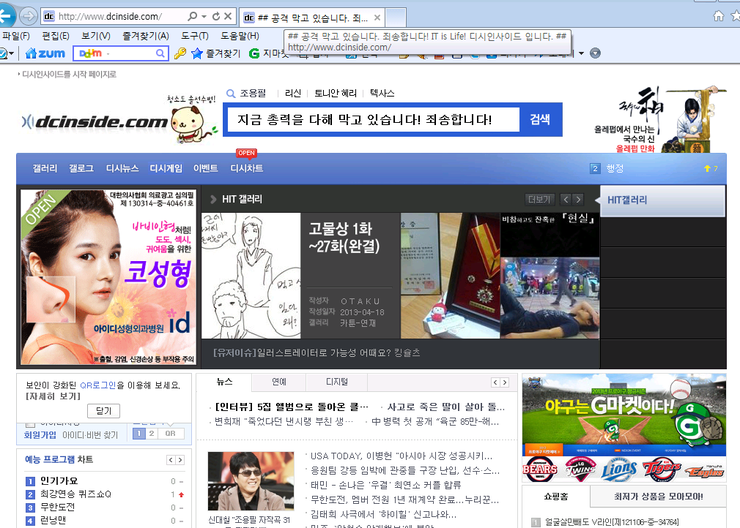Expand the toolbar overflow dropdown arrow

[581, 53]
